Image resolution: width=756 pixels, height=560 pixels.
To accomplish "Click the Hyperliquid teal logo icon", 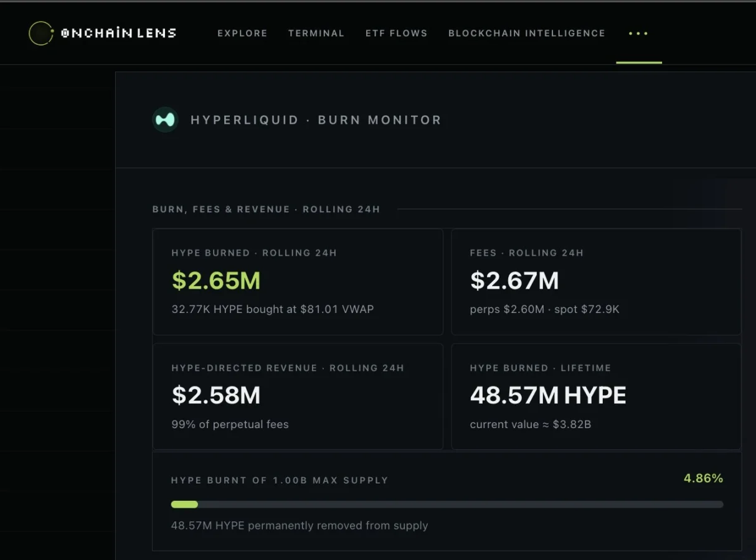I will (165, 120).
